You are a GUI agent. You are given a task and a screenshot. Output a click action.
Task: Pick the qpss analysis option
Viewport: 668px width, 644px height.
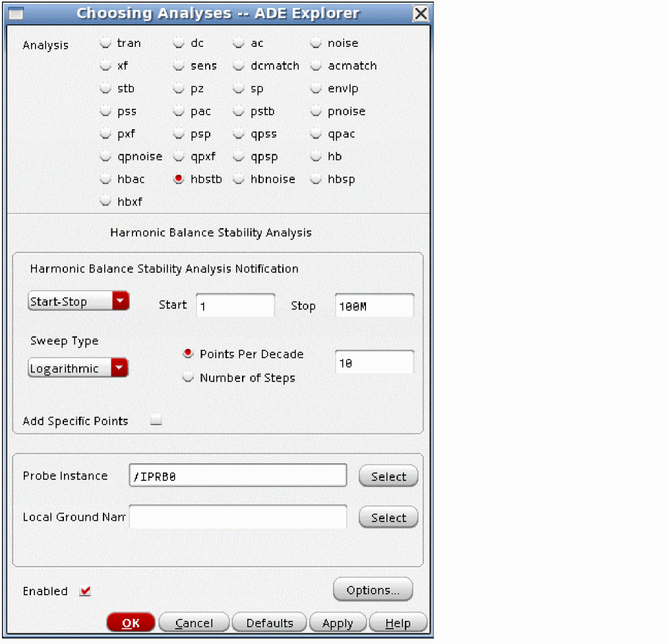[x=239, y=134]
